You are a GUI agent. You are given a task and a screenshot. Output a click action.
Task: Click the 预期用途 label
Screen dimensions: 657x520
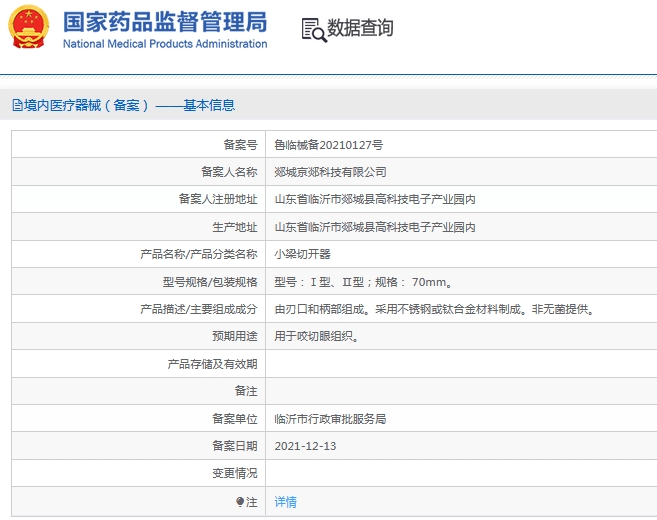tap(235, 336)
